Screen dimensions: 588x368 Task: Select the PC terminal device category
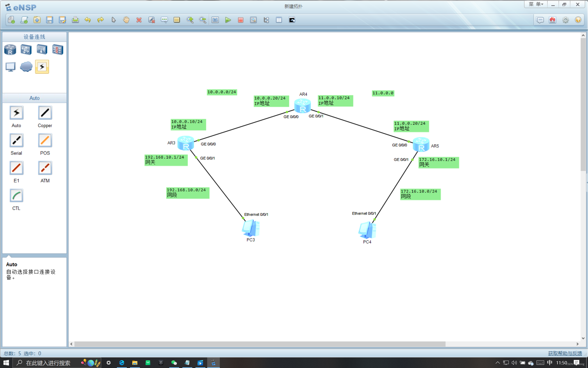10,67
